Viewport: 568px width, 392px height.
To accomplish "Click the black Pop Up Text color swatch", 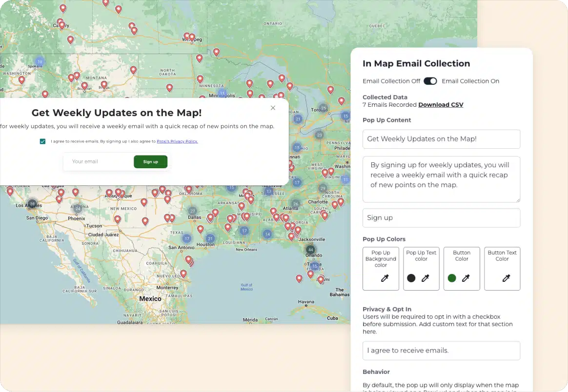I will [x=411, y=278].
